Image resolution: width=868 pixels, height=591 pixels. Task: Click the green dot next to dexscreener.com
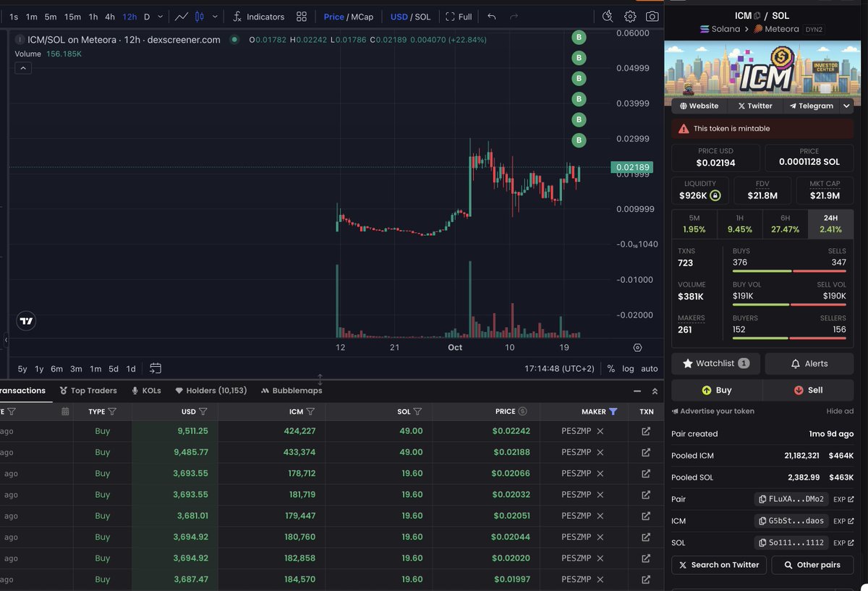[x=234, y=40]
